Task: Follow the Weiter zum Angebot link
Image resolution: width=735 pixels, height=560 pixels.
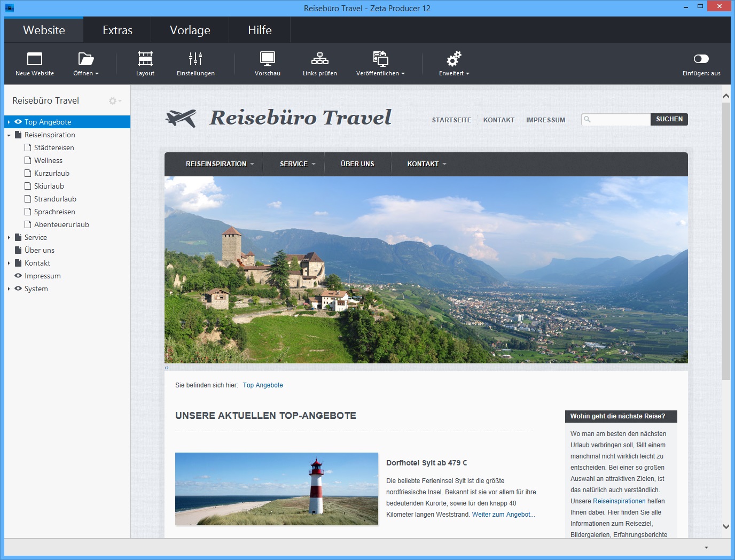Action: tap(503, 515)
